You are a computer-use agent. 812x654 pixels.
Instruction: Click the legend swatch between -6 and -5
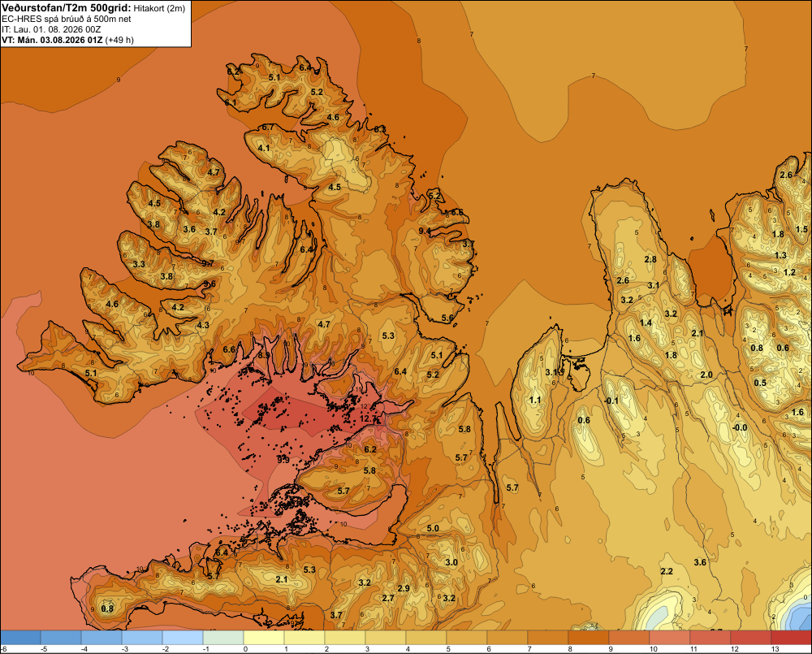(20, 637)
